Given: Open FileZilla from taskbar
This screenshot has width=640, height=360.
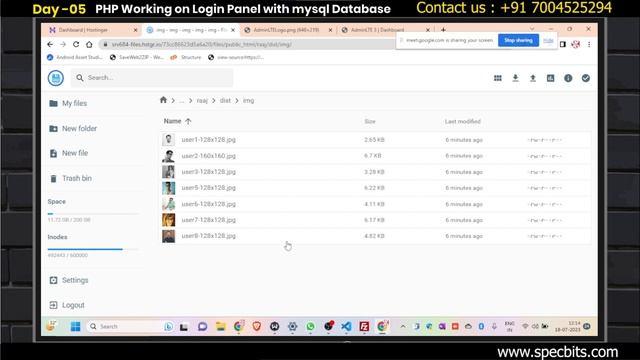Looking at the screenshot, I should coord(364,327).
